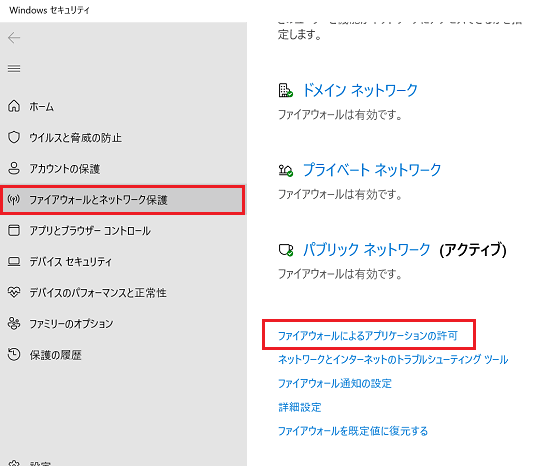Viewport: 550px width, 466px height.
Task: Click the Windows セキュリティ window title
Action: pyautogui.click(x=49, y=10)
